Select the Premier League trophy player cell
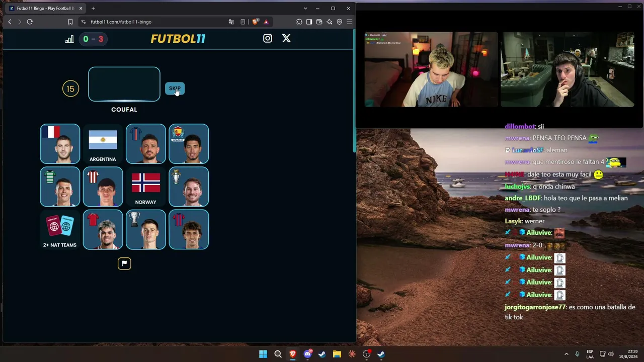The width and height of the screenshot is (644, 362). 189,187
